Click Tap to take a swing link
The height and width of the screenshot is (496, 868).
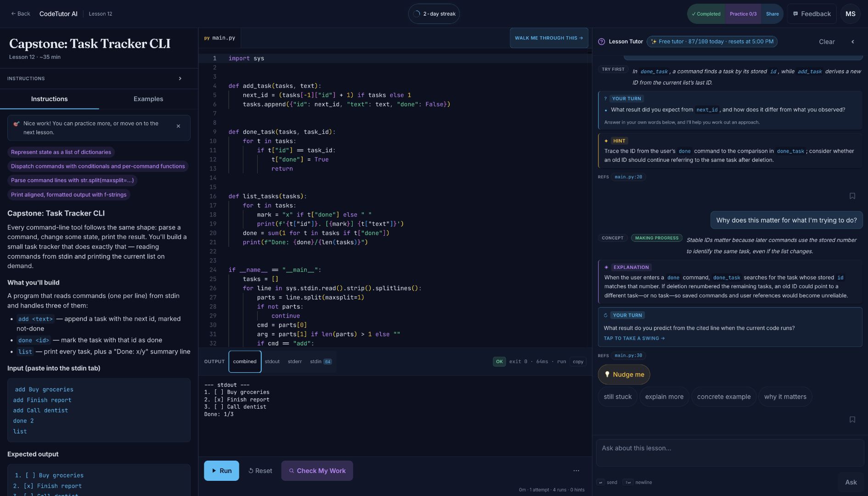(634, 338)
